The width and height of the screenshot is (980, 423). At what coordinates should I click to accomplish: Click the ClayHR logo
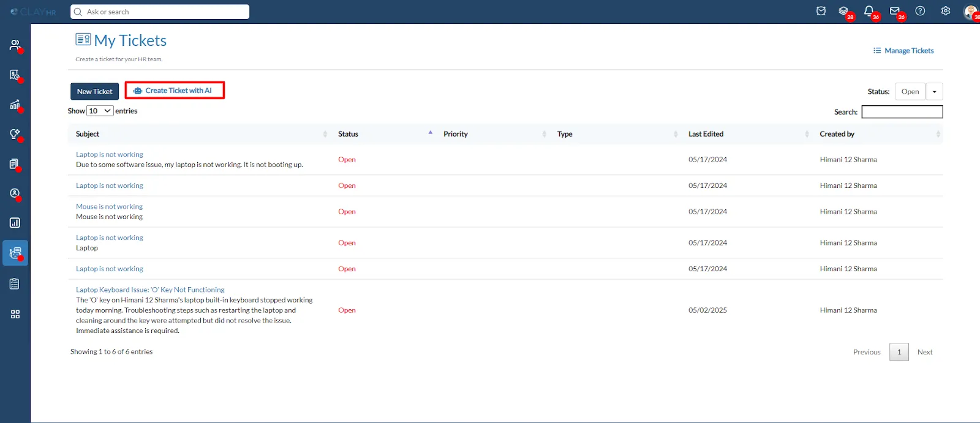tap(34, 12)
